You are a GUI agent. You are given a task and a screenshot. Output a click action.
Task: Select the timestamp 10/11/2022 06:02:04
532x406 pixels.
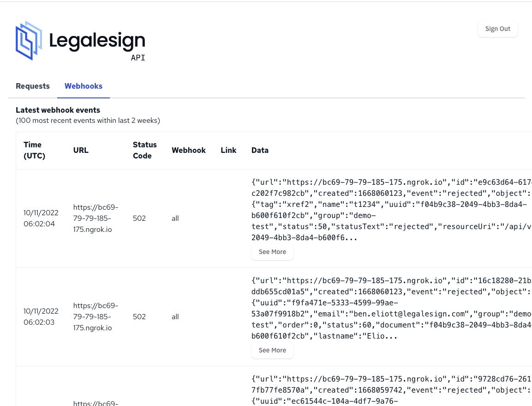(41, 218)
